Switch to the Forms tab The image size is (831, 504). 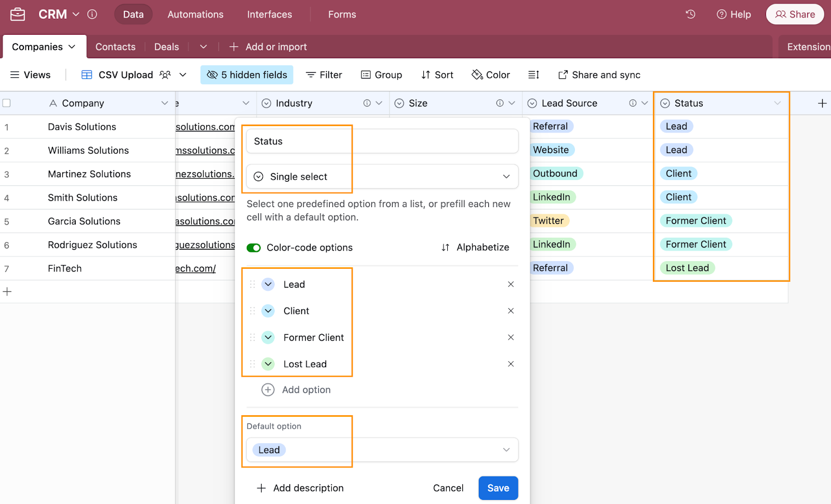coord(342,15)
